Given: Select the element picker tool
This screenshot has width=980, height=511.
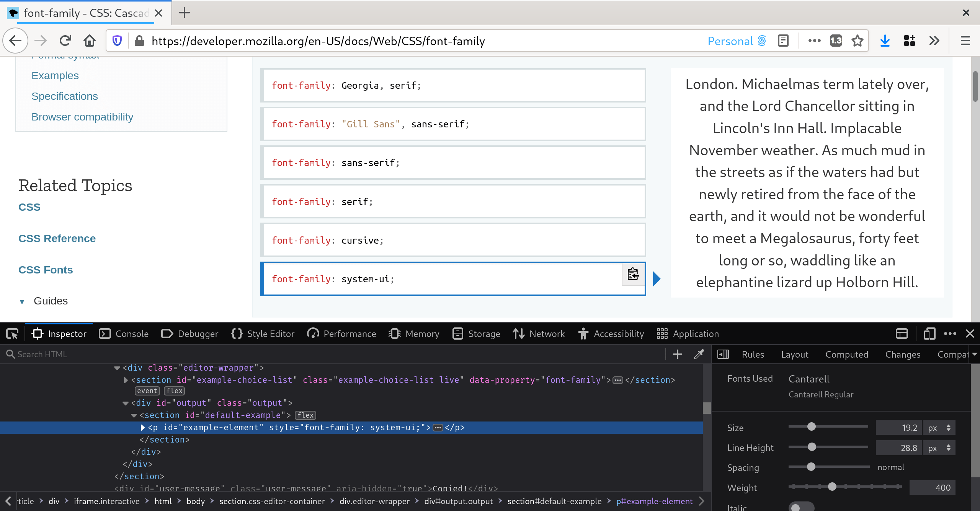Looking at the screenshot, I should 12,334.
